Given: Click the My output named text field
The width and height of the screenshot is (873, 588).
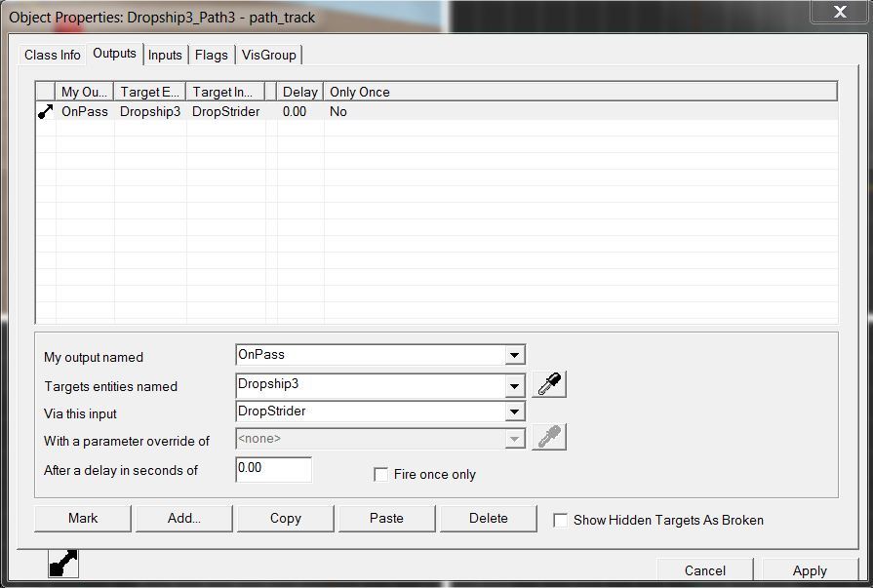Looking at the screenshot, I should pyautogui.click(x=371, y=355).
